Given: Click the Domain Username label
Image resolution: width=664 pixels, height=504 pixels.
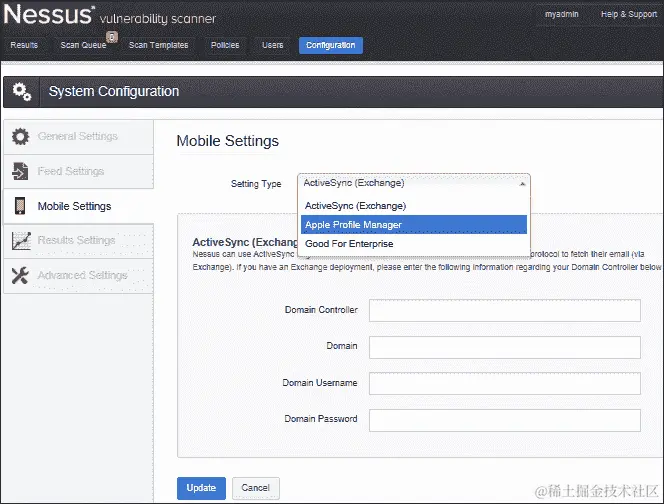Looking at the screenshot, I should click(x=320, y=383).
